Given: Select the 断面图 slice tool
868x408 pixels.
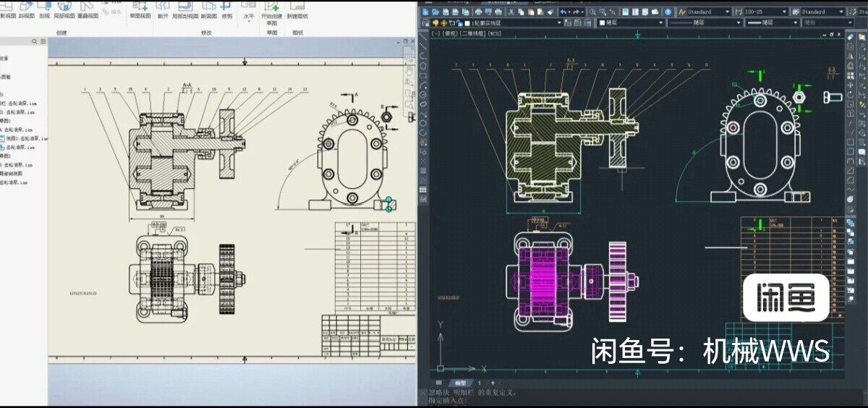Looking at the screenshot, I should 210,11.
